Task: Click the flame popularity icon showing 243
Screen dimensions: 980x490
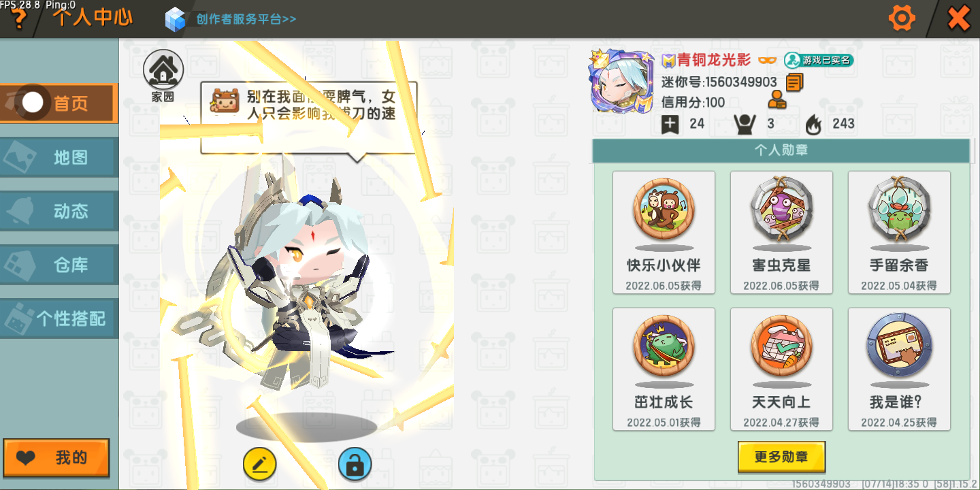Action: (x=813, y=124)
